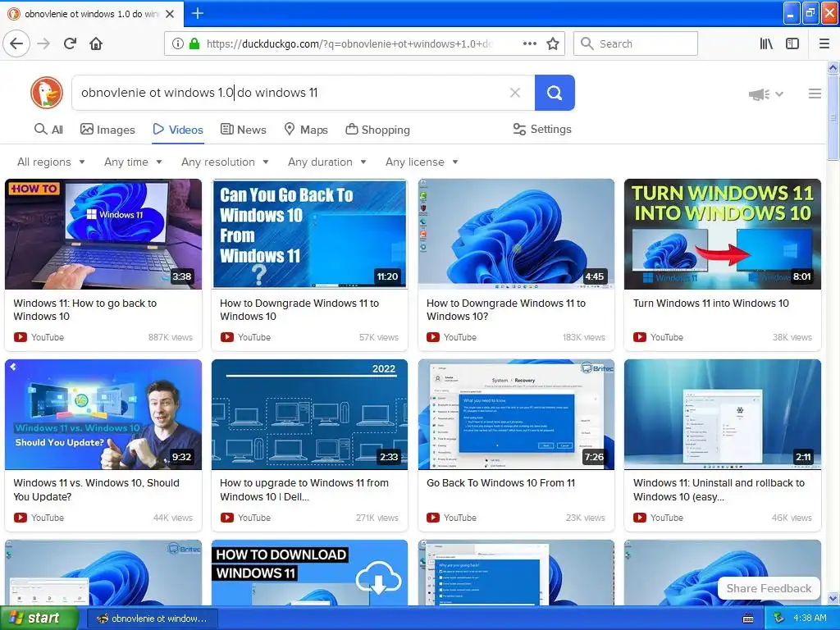Click the YouTube icon under the 887K views video

[x=21, y=337]
